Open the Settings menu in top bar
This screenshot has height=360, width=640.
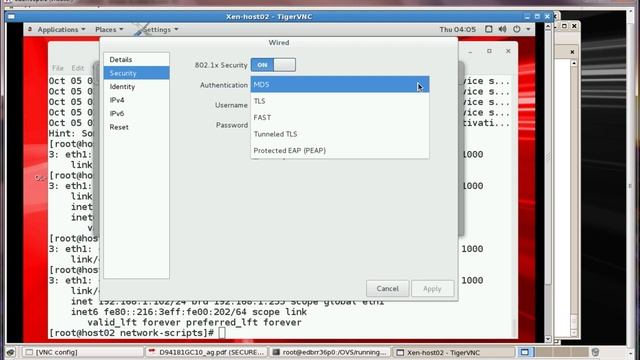(x=160, y=29)
